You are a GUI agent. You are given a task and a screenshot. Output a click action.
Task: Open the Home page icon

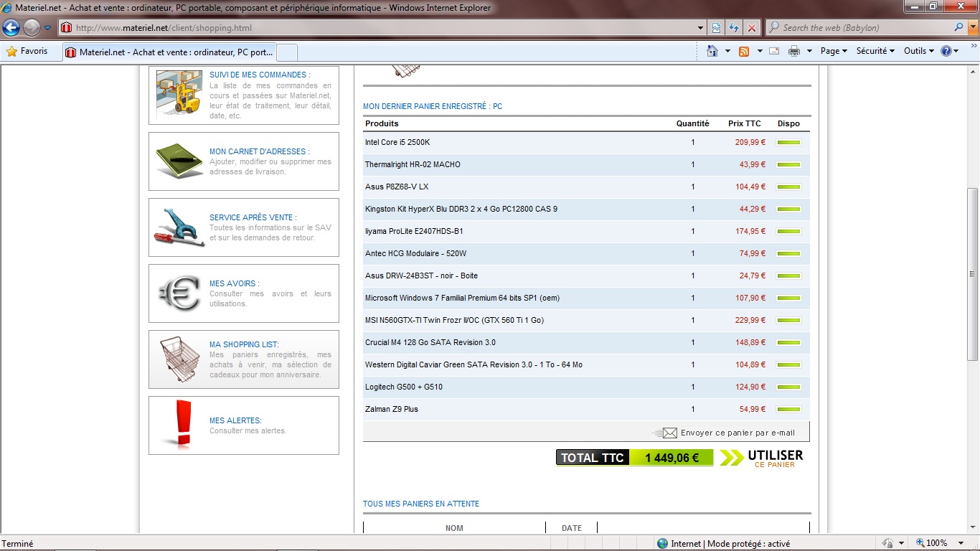(x=712, y=51)
